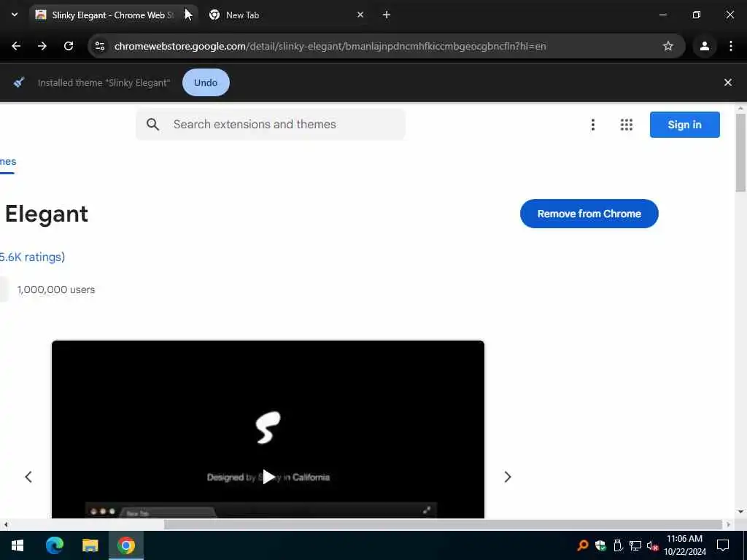Click the 1,000,000 users text
This screenshot has width=747, height=560.
tap(55, 289)
